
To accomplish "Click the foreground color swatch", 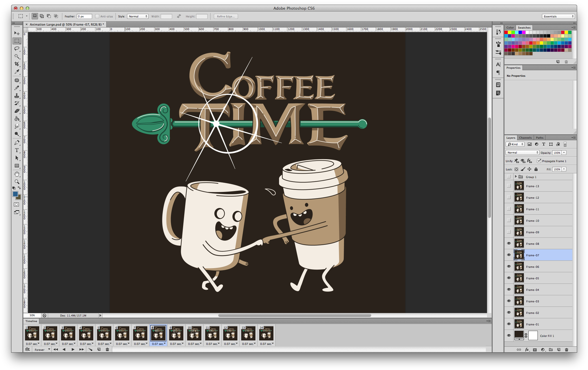I will [15, 194].
